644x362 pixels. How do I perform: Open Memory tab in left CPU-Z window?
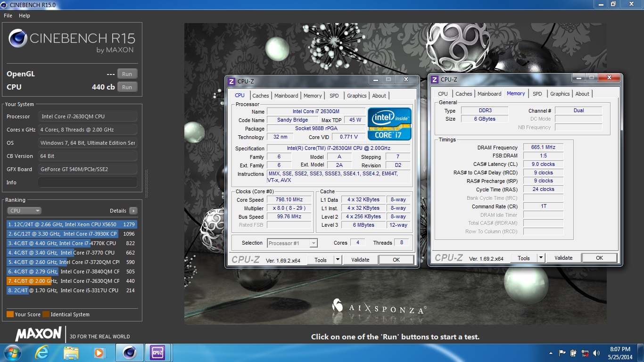(313, 96)
